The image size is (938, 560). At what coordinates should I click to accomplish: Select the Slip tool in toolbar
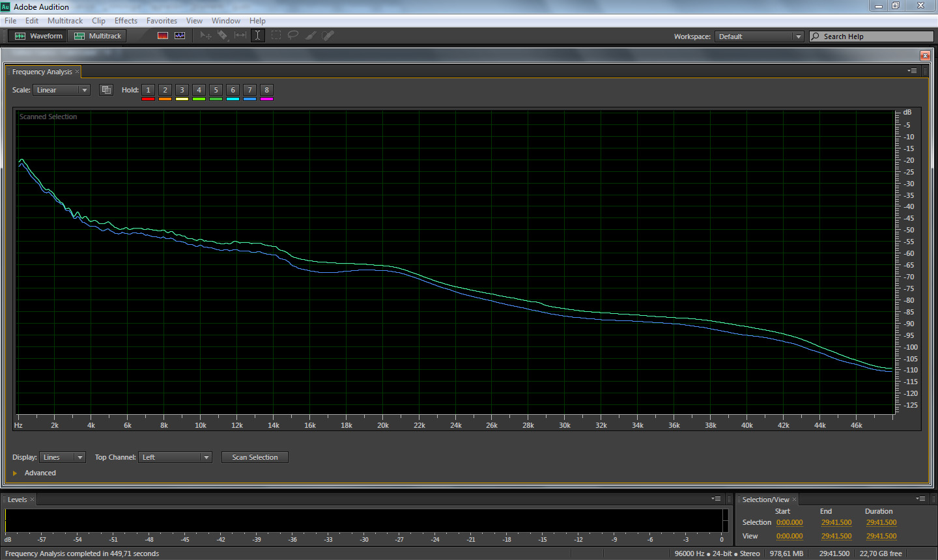pyautogui.click(x=240, y=35)
